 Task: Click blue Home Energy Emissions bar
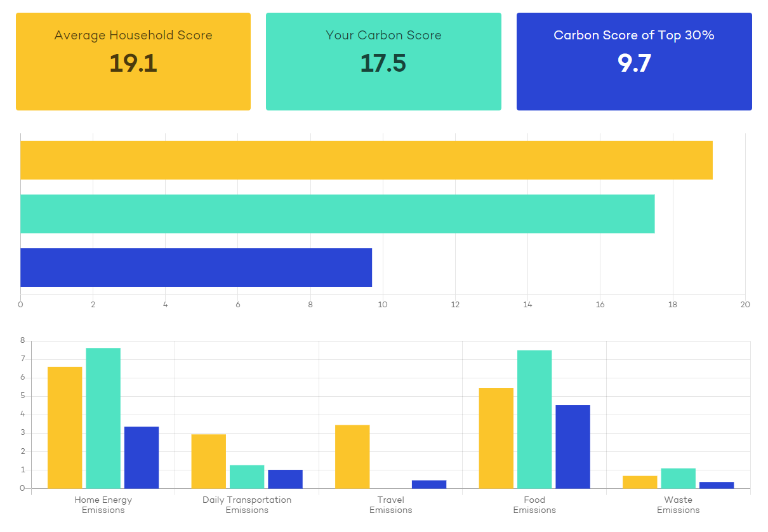coord(142,458)
